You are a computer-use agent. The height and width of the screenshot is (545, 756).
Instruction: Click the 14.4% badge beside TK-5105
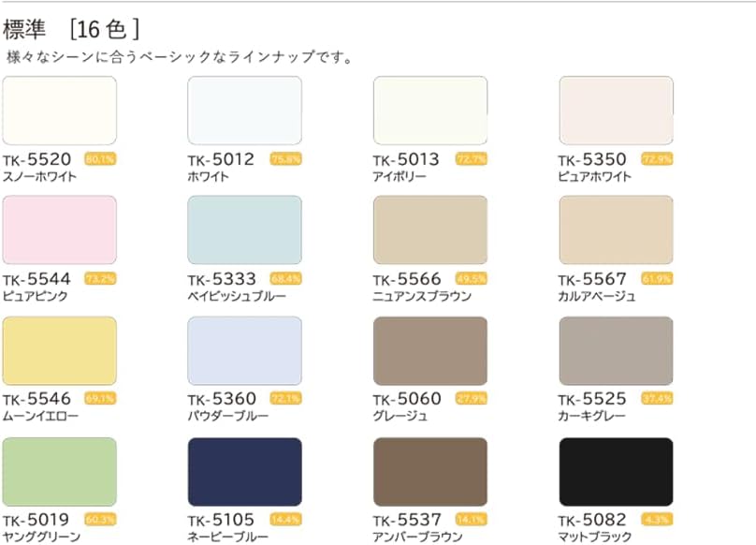coord(285,520)
